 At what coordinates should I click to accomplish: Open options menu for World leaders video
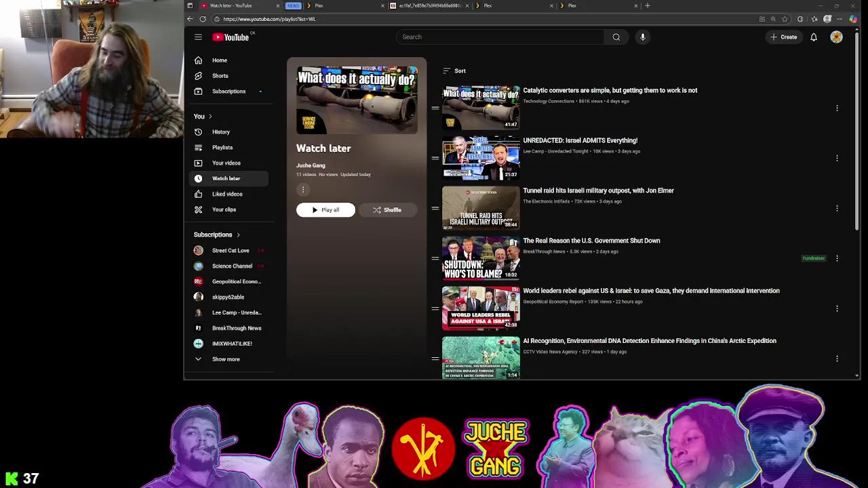(x=837, y=308)
